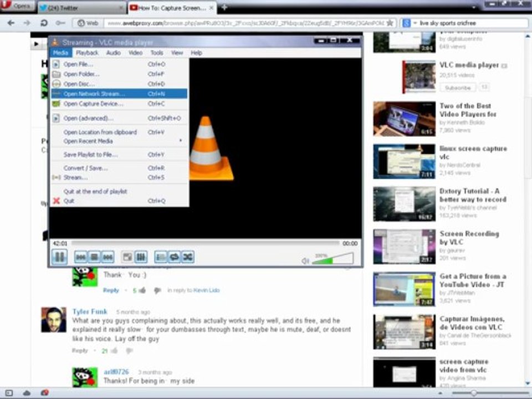The image size is (532, 399).
Task: Select Stream... menu entry
Action: tap(119, 177)
